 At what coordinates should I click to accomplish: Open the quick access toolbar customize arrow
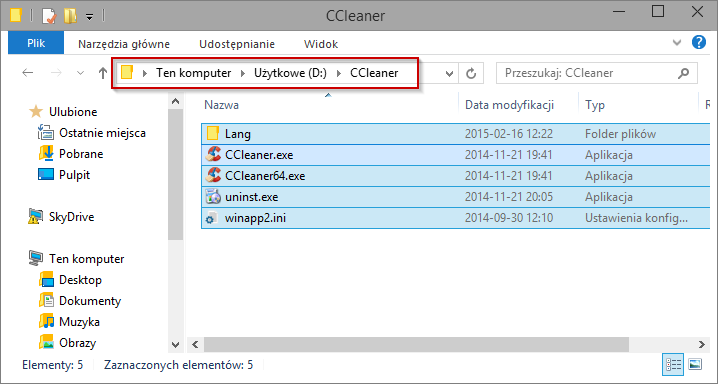(x=90, y=17)
